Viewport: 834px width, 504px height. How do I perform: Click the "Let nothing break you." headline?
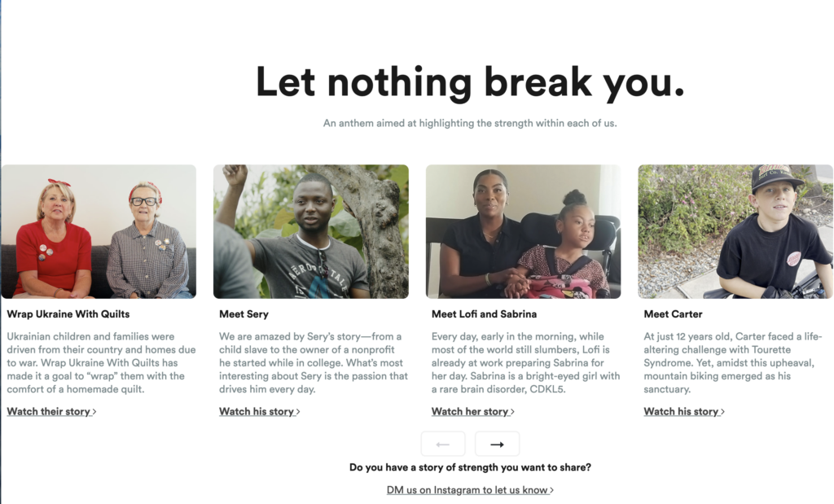(x=470, y=82)
